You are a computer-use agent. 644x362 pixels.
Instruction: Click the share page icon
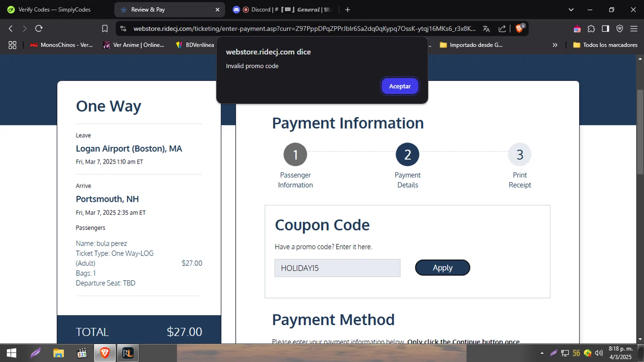[x=502, y=28]
